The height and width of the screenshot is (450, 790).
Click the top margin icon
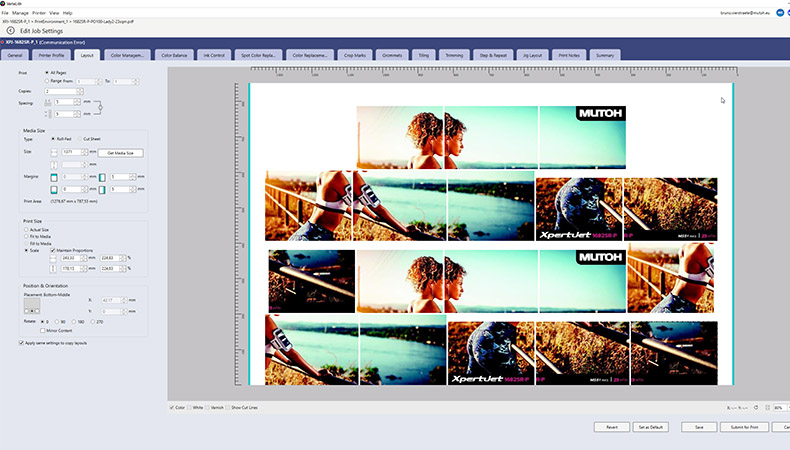pos(54,177)
